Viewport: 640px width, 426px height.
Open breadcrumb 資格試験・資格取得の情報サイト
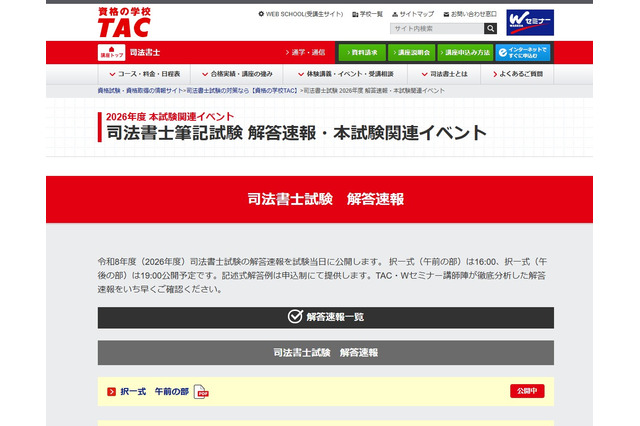pos(140,91)
